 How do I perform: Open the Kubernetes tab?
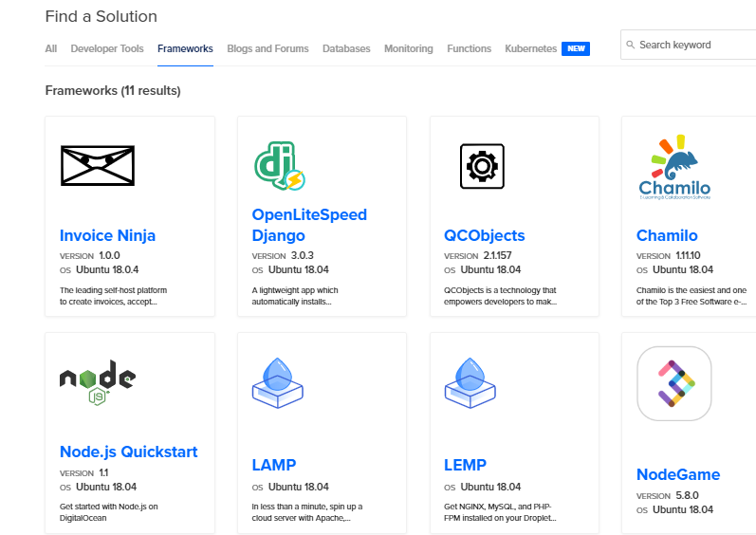(531, 48)
